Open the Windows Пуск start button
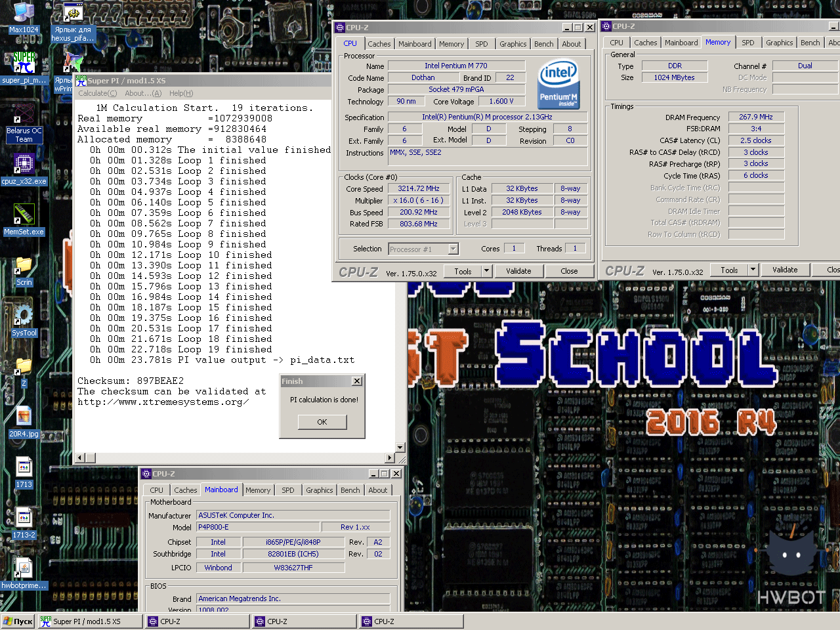 coord(18,621)
